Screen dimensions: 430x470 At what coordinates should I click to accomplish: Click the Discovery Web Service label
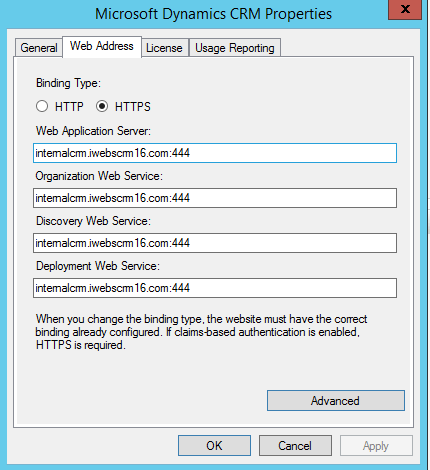click(x=93, y=221)
